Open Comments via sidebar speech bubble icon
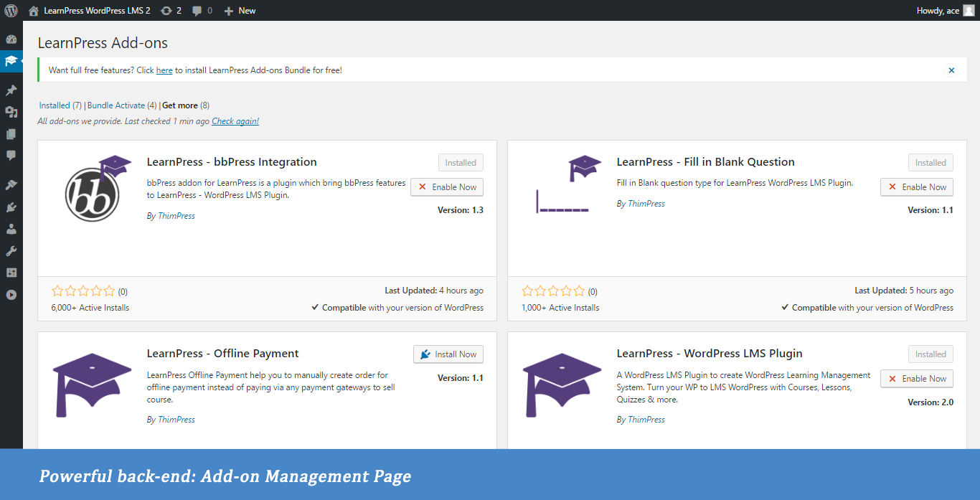 [x=11, y=155]
